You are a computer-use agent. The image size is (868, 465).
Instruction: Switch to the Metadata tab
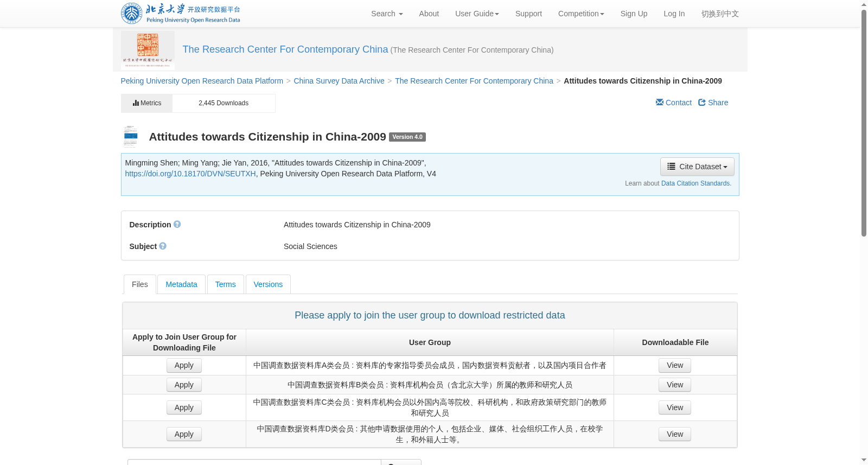click(181, 284)
